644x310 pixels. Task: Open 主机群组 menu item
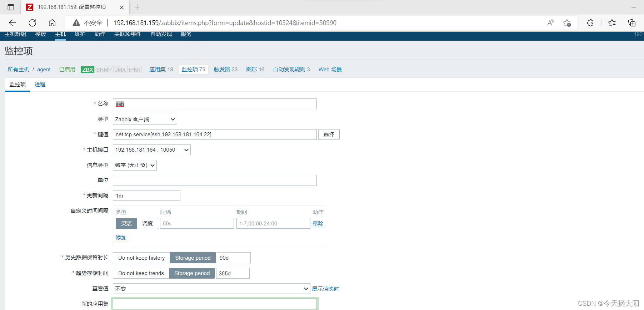[x=15, y=34]
